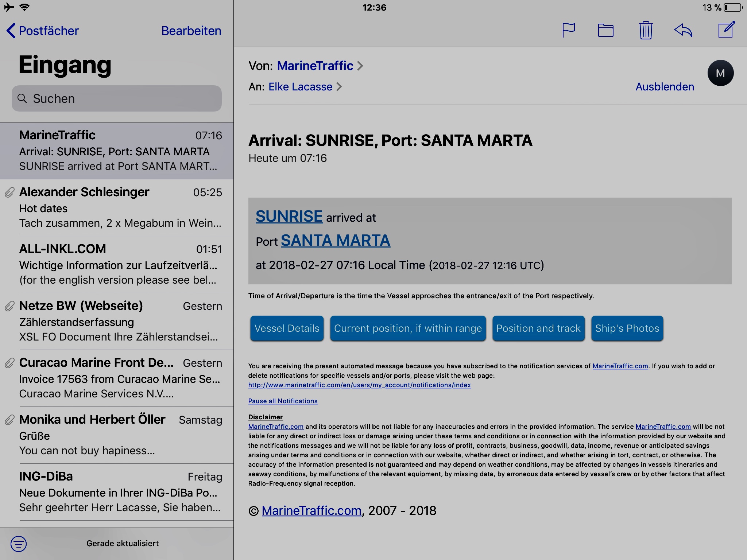The height and width of the screenshot is (560, 747).
Task: Open the copyright MarineTraffic.com link
Action: tap(311, 510)
